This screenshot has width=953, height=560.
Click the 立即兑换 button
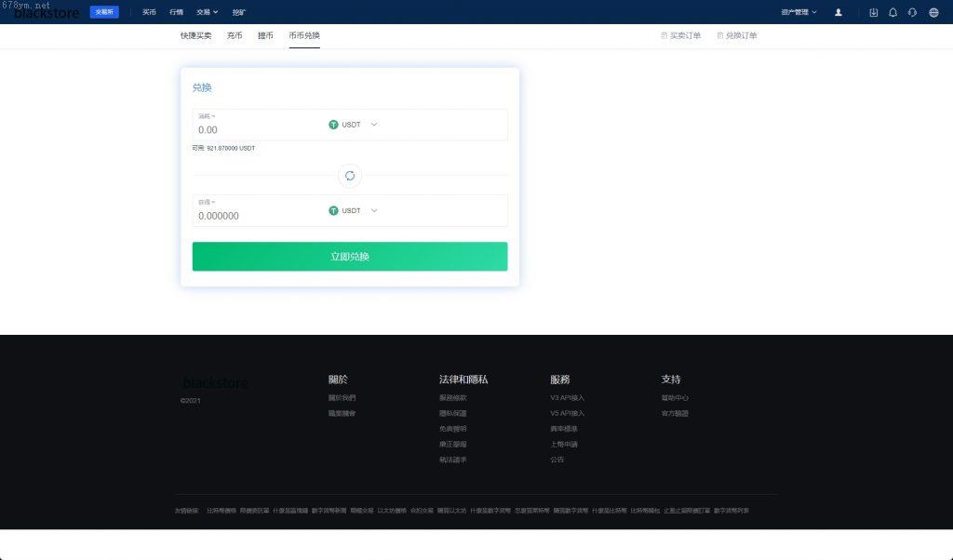[350, 257]
